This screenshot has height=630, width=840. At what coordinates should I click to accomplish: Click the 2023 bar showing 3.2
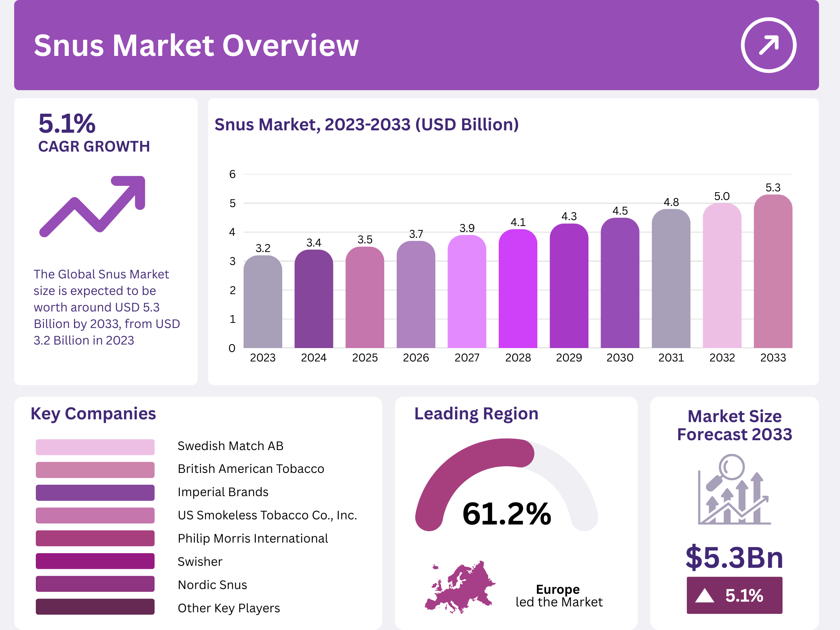point(263,302)
